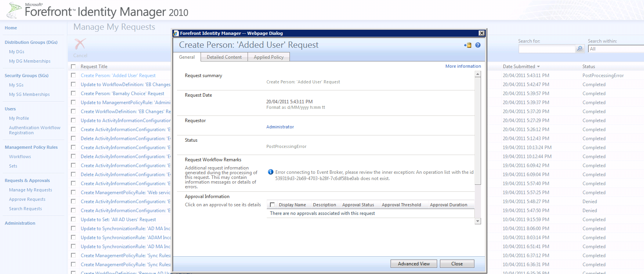Click the Approval Status column header
The height and width of the screenshot is (274, 644).
coord(358,205)
